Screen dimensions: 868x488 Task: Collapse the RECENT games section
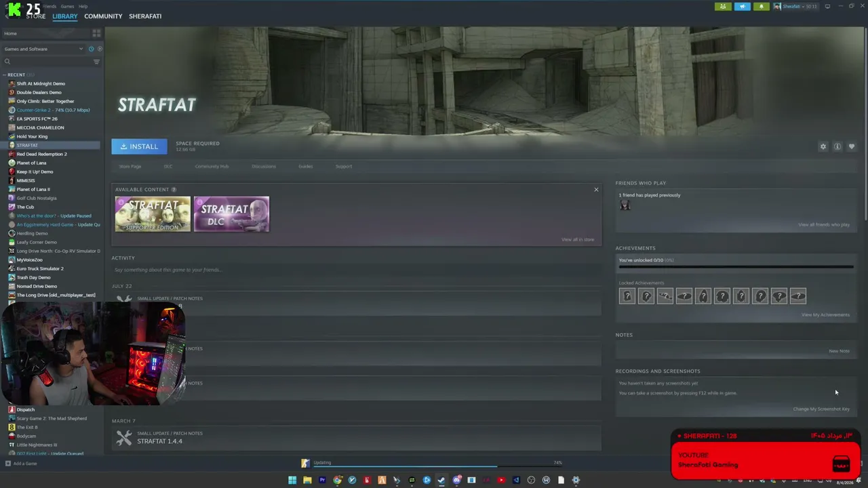pyautogui.click(x=4, y=75)
